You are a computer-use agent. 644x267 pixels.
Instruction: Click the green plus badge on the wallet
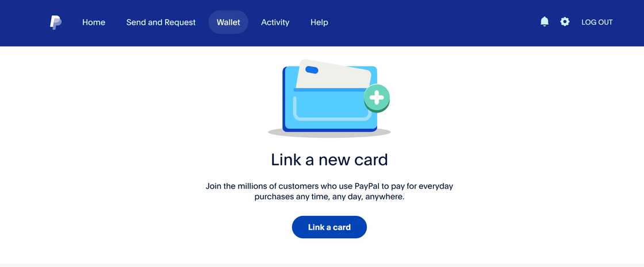click(x=377, y=98)
